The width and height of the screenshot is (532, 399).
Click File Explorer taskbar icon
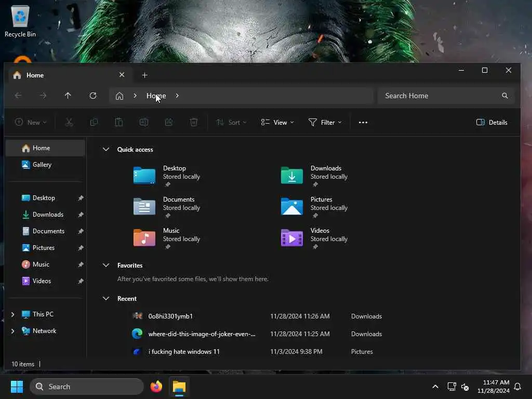coord(179,387)
